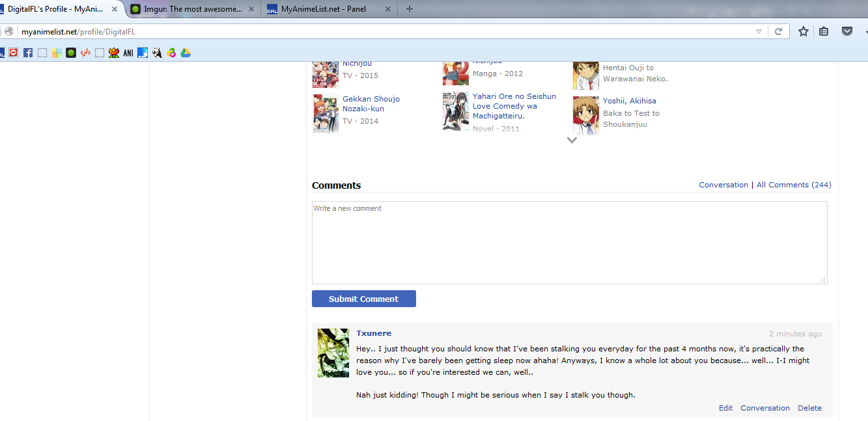868x421 pixels.
Task: Open the blue sky picture bookmark
Action: click(x=143, y=53)
